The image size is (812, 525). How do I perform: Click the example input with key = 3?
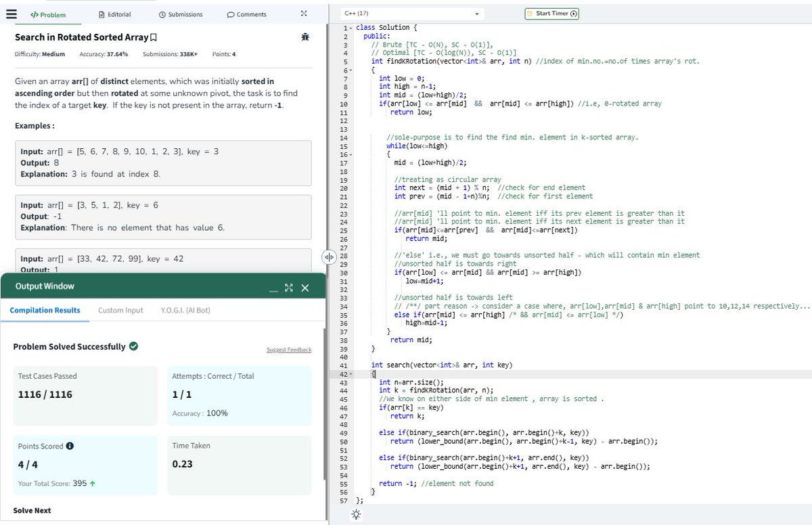(x=120, y=152)
